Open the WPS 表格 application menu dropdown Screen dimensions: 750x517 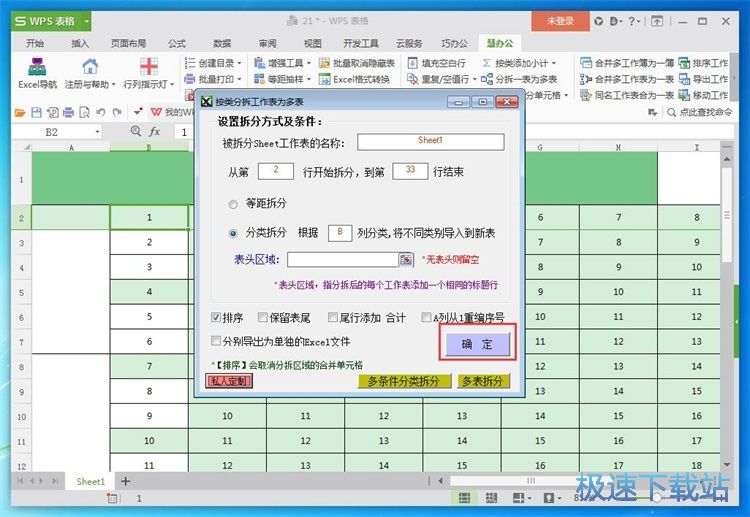click(86, 21)
